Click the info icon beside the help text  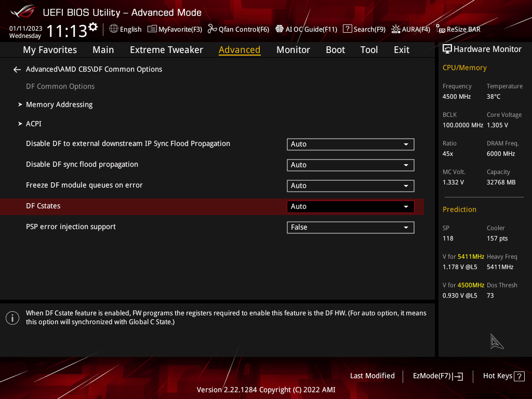(12, 318)
